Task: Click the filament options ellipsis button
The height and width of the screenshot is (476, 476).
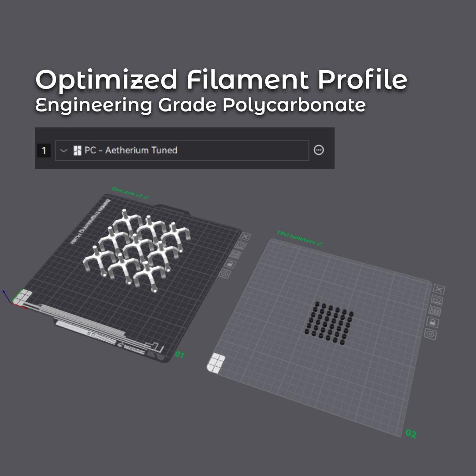Action: (x=319, y=150)
